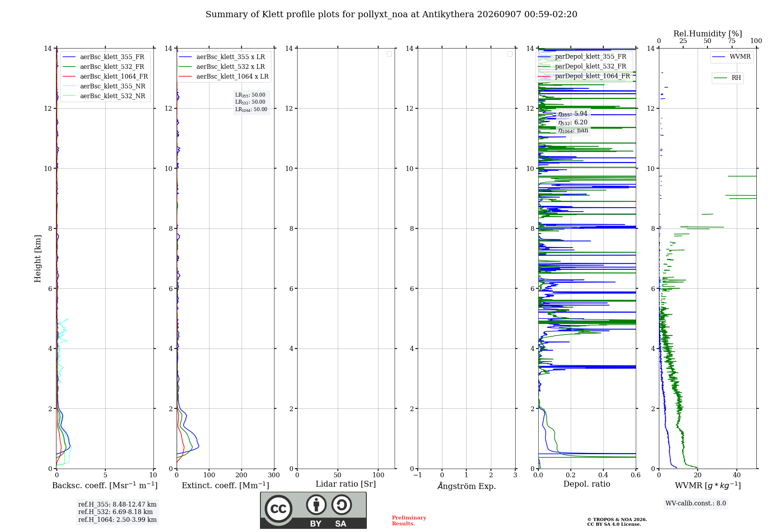Click the empty legend box in Lidar ratio panel
This screenshot has width=783, height=532.
(x=390, y=54)
